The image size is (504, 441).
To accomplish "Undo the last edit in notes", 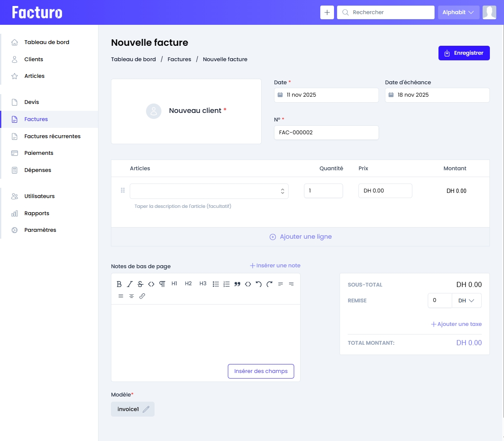I will pos(259,284).
